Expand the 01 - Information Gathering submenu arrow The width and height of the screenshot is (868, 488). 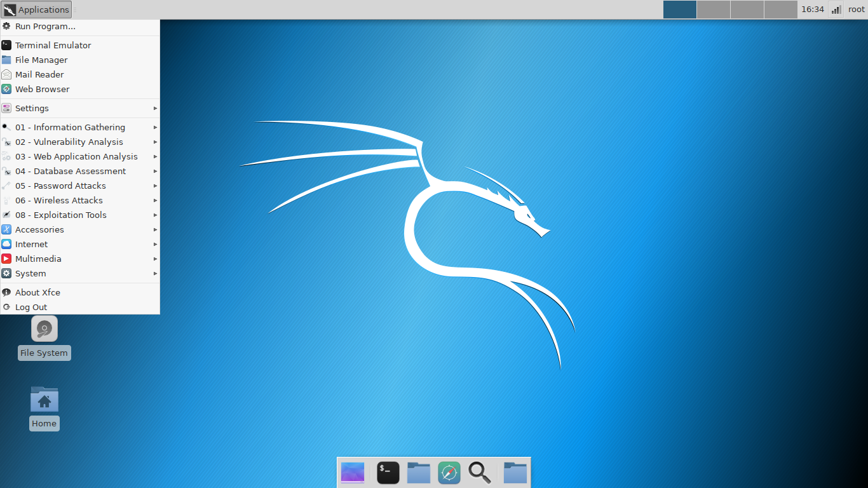point(155,127)
